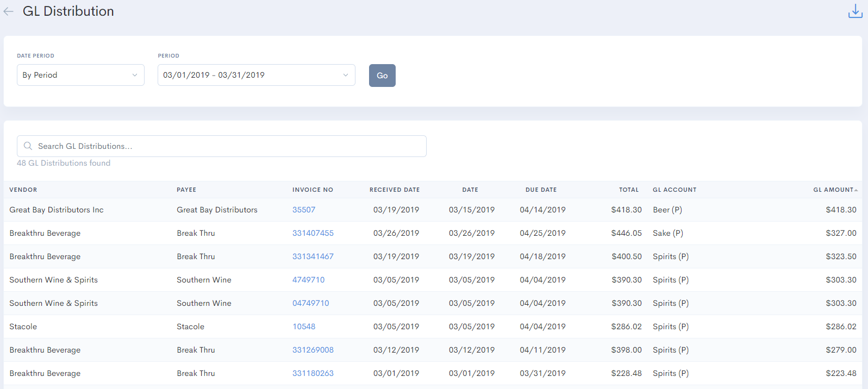The image size is (868, 389).
Task: Open the Date Period dropdown
Action: pos(80,75)
